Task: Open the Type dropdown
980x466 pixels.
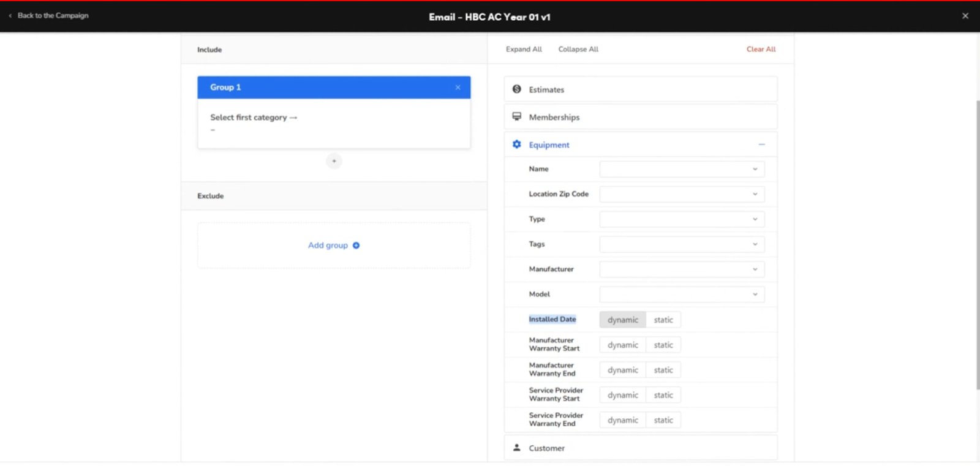Action: point(682,219)
